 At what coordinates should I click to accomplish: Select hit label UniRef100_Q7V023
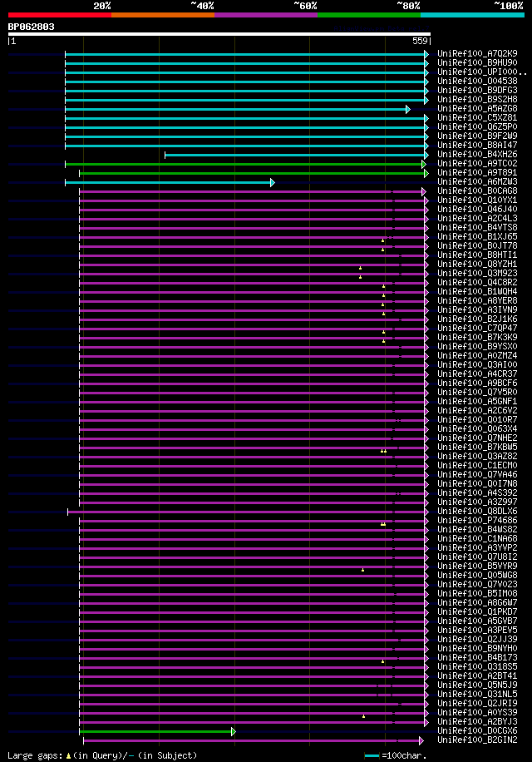click(x=477, y=584)
